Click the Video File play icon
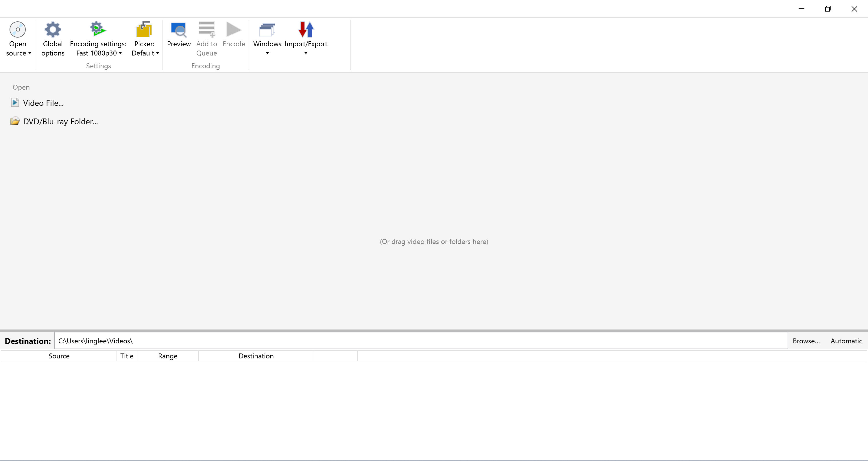Screen dimensions: 868x461 (x=15, y=102)
